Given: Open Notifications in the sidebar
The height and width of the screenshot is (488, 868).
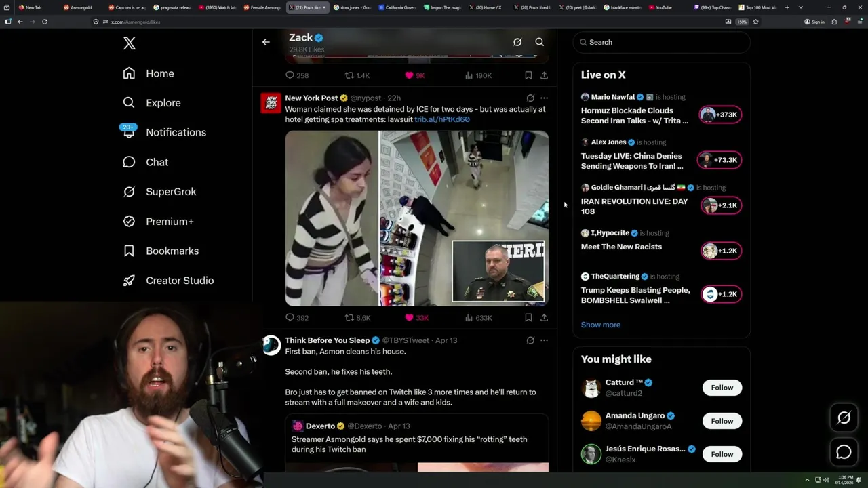Looking at the screenshot, I should (164, 132).
